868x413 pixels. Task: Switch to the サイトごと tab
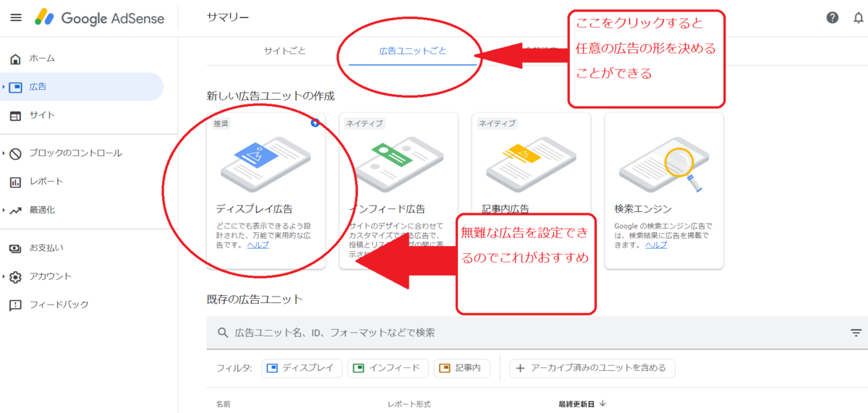point(284,51)
